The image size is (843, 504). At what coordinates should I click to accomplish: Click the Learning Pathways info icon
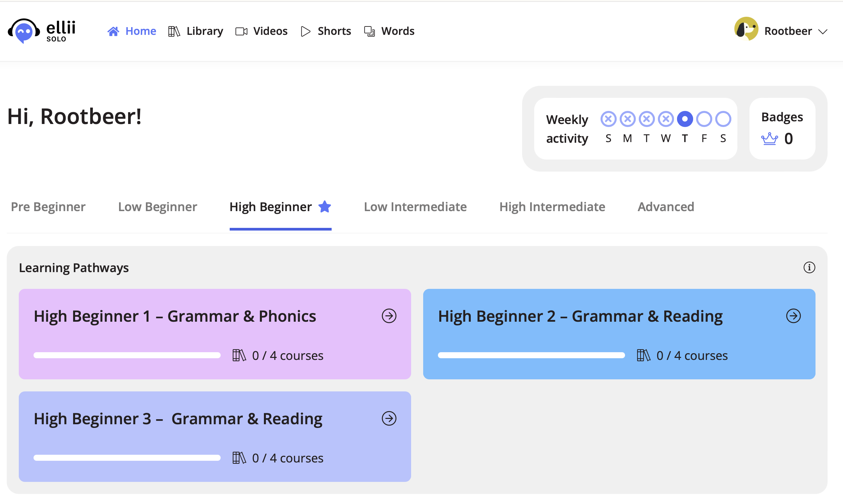click(809, 267)
